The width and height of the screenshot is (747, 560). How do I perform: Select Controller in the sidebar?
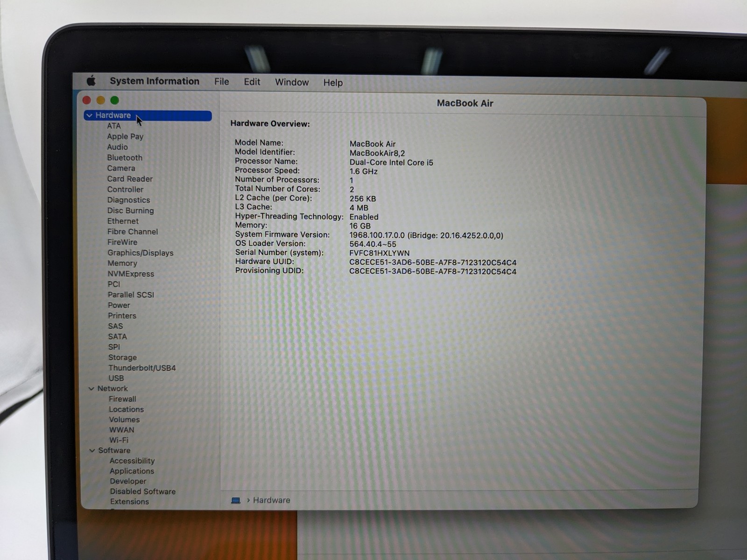pyautogui.click(x=125, y=189)
